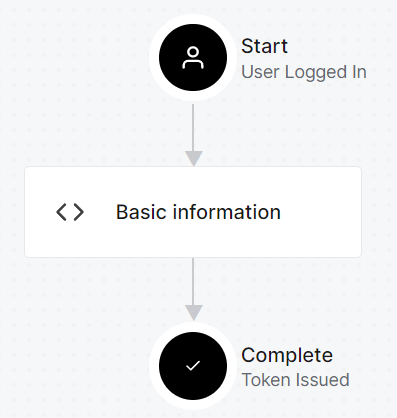This screenshot has width=397, height=418.
Task: Click the checkmark icon in Complete node
Action: click(193, 366)
